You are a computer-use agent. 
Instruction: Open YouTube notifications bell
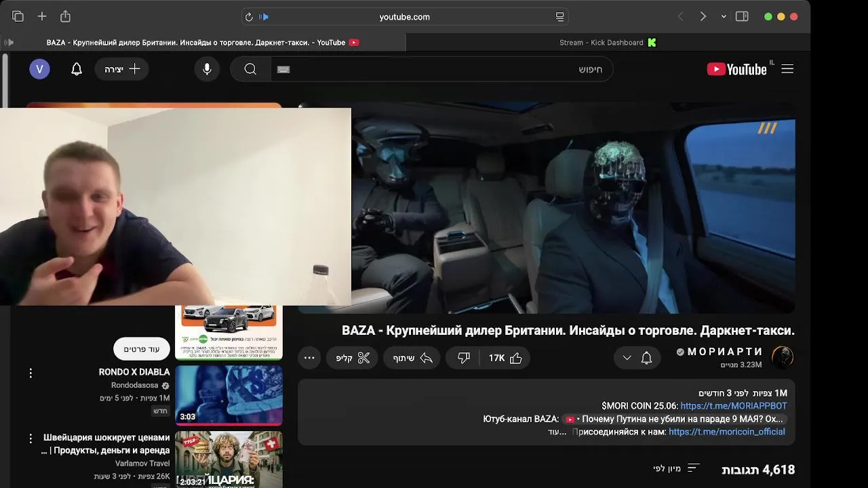coord(77,69)
